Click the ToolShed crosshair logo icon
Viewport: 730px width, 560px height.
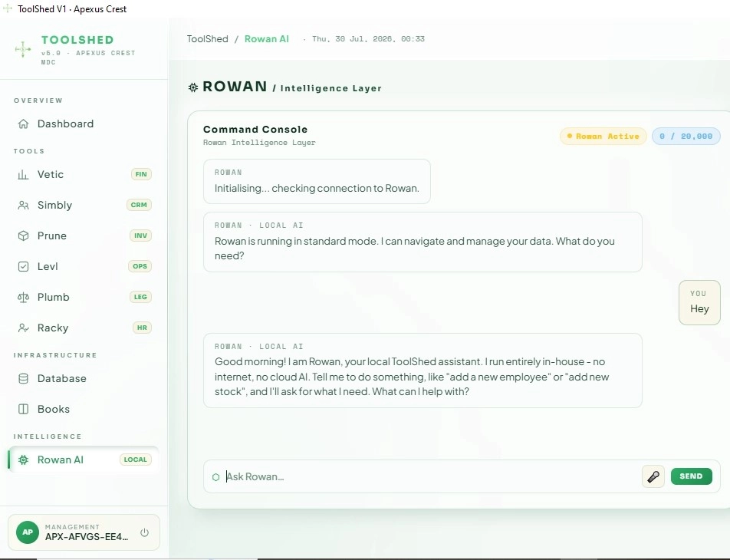click(x=23, y=49)
